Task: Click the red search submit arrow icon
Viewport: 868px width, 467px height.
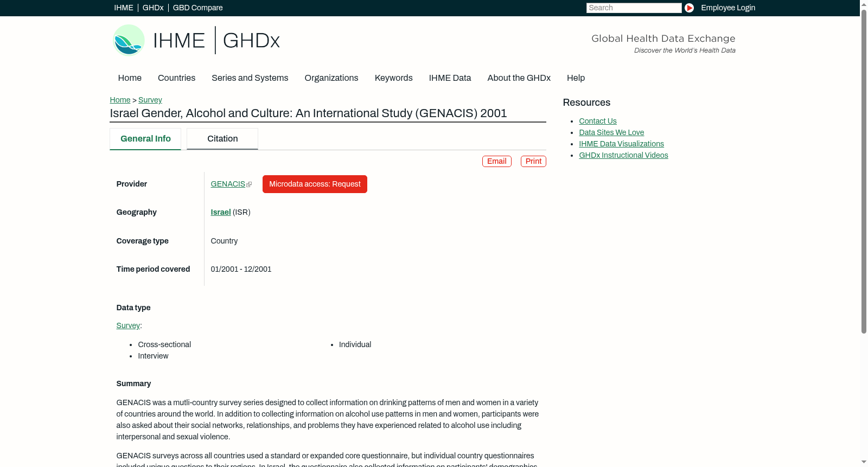Action: click(x=689, y=8)
